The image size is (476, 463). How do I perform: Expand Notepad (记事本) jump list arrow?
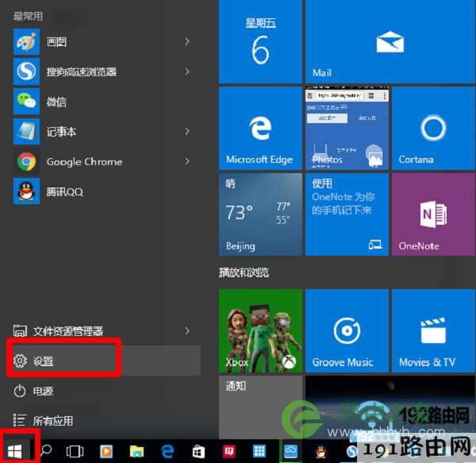click(187, 131)
